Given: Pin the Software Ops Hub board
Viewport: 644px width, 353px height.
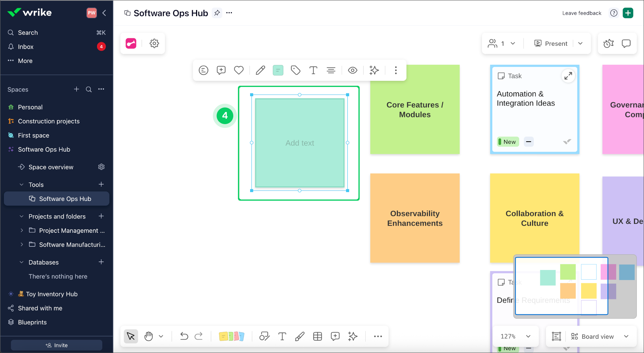Looking at the screenshot, I should (217, 13).
